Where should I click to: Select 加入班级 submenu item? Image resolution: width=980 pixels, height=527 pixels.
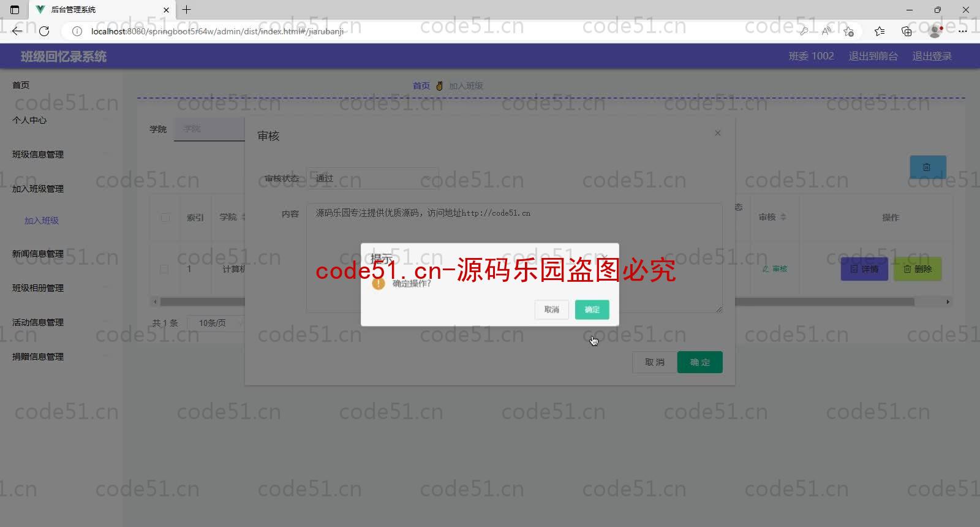tap(42, 221)
